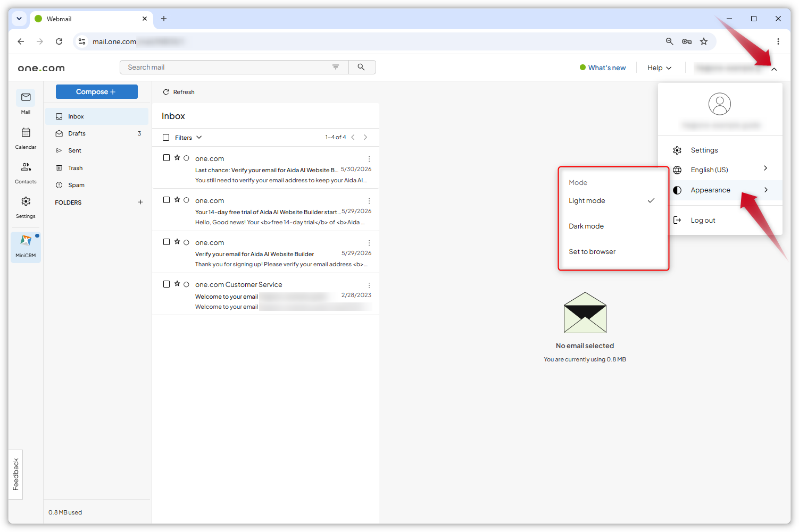Click the search magnifier button in mail search
This screenshot has width=799, height=532.
[361, 67]
